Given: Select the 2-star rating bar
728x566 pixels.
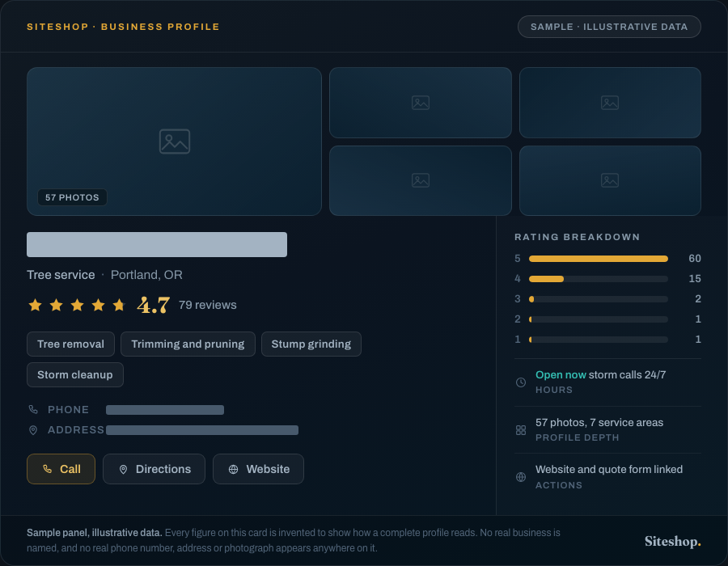Looking at the screenshot, I should coord(599,319).
